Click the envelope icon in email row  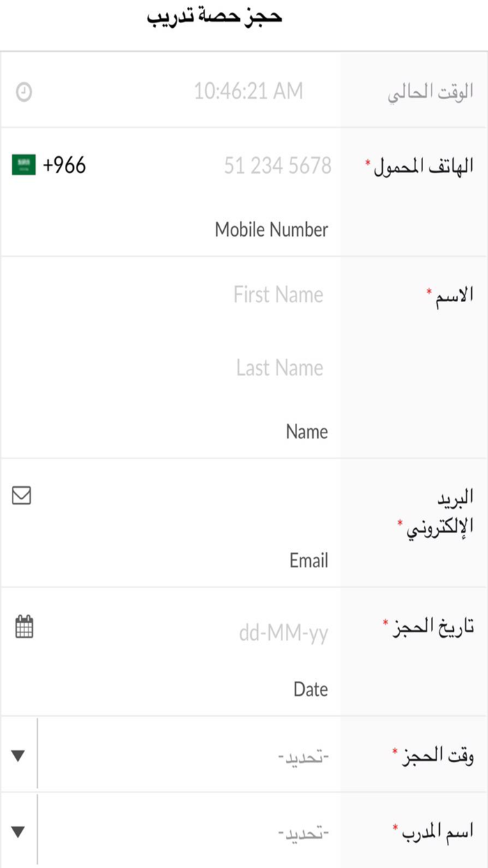(x=22, y=496)
